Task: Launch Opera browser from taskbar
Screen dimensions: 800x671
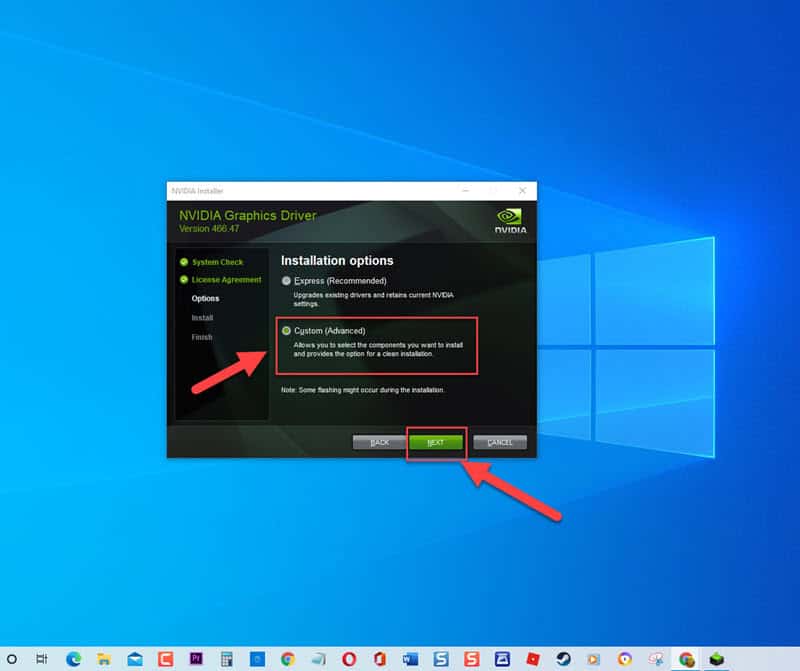Action: (349, 659)
